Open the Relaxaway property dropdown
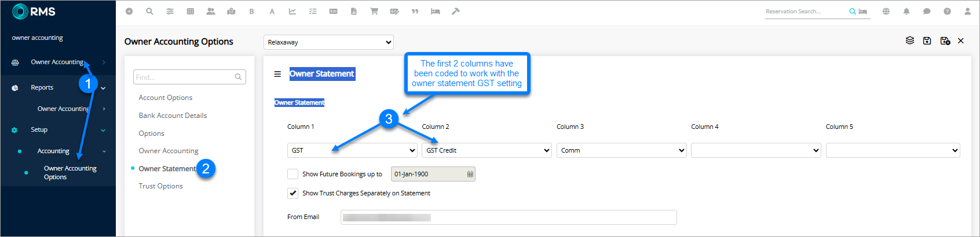 [329, 42]
